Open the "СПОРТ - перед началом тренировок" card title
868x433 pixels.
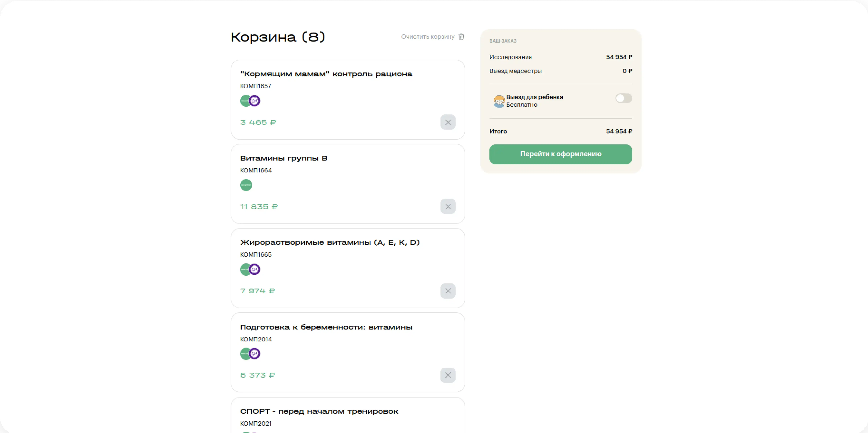(x=319, y=411)
